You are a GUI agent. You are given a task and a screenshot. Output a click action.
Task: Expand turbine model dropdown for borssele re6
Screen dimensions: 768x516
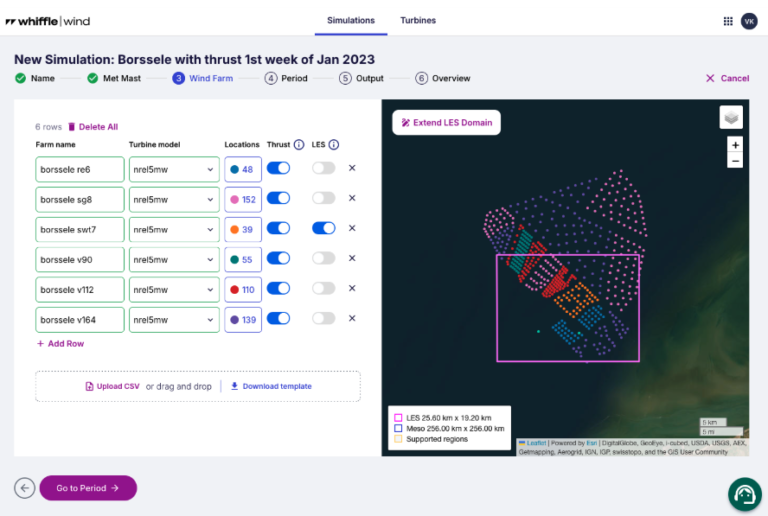(173, 170)
